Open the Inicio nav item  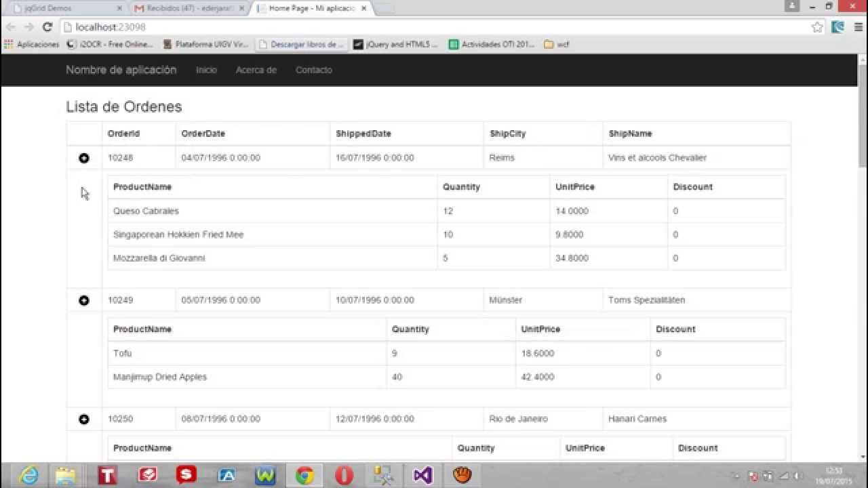point(206,70)
